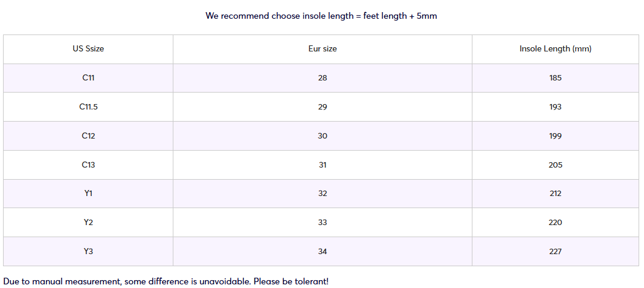644x288 pixels.
Task: Select the C11.5 size cell
Action: pyautogui.click(x=88, y=107)
